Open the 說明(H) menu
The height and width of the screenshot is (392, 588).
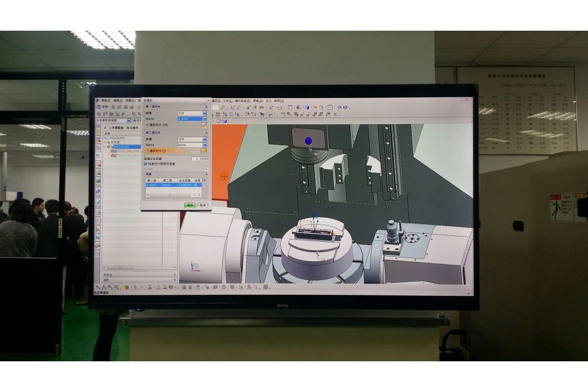tap(279, 101)
